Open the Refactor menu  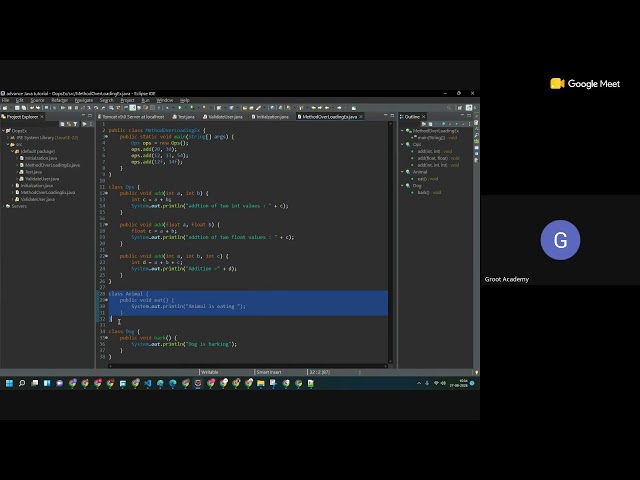(x=60, y=100)
